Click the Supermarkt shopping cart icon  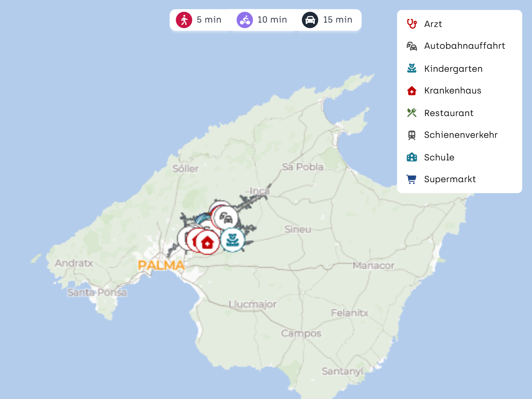click(x=411, y=179)
